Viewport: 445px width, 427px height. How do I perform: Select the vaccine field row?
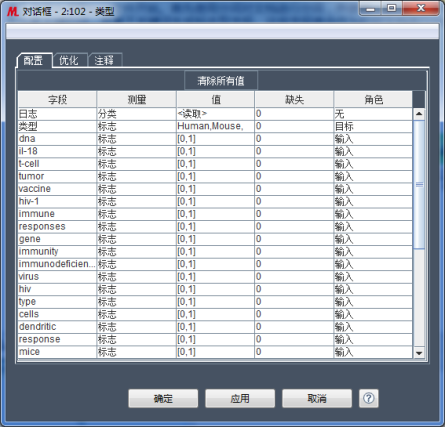point(215,189)
